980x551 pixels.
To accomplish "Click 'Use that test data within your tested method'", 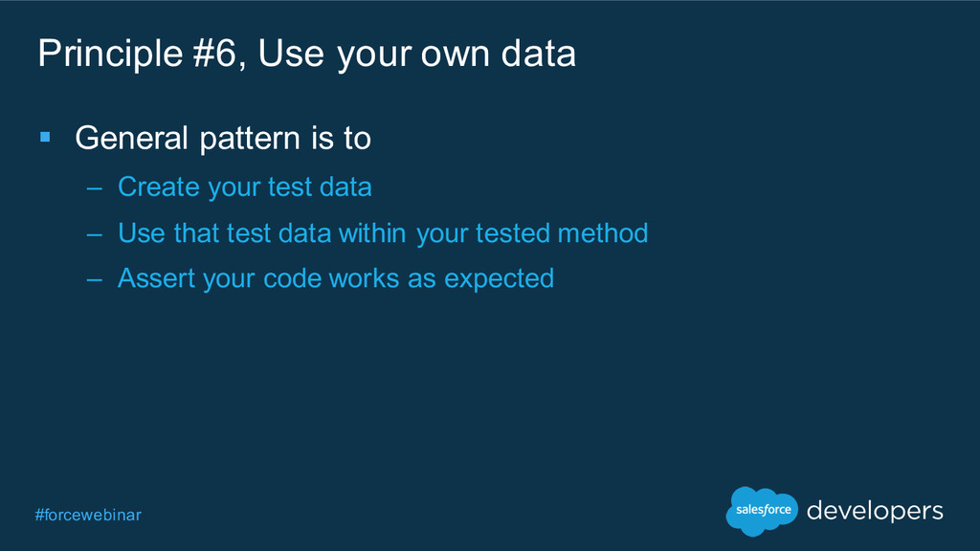I will 383,233.
